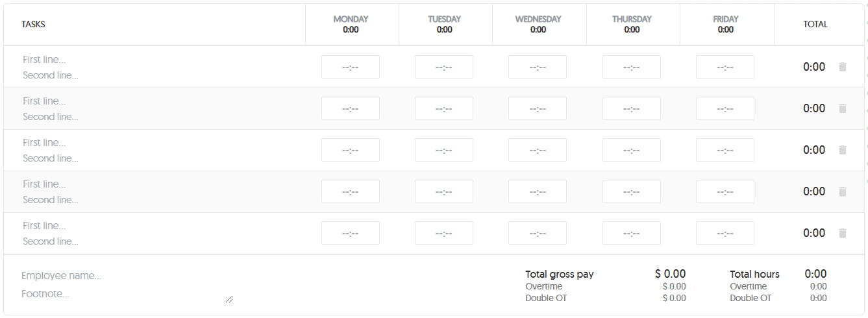Select Tuesday time field in second row
The width and height of the screenshot is (868, 318).
click(x=444, y=108)
